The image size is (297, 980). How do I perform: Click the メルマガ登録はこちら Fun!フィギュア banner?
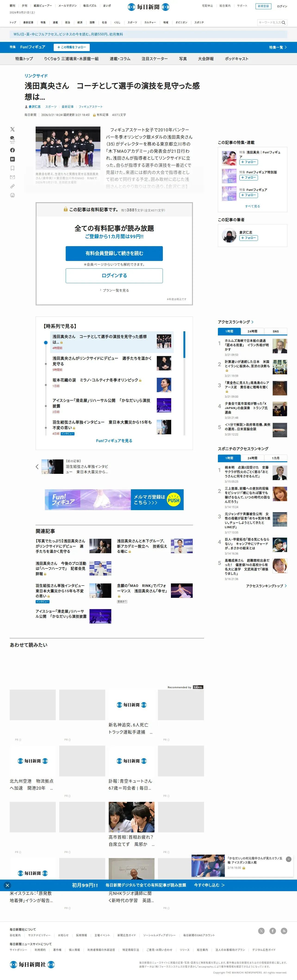coord(114,499)
